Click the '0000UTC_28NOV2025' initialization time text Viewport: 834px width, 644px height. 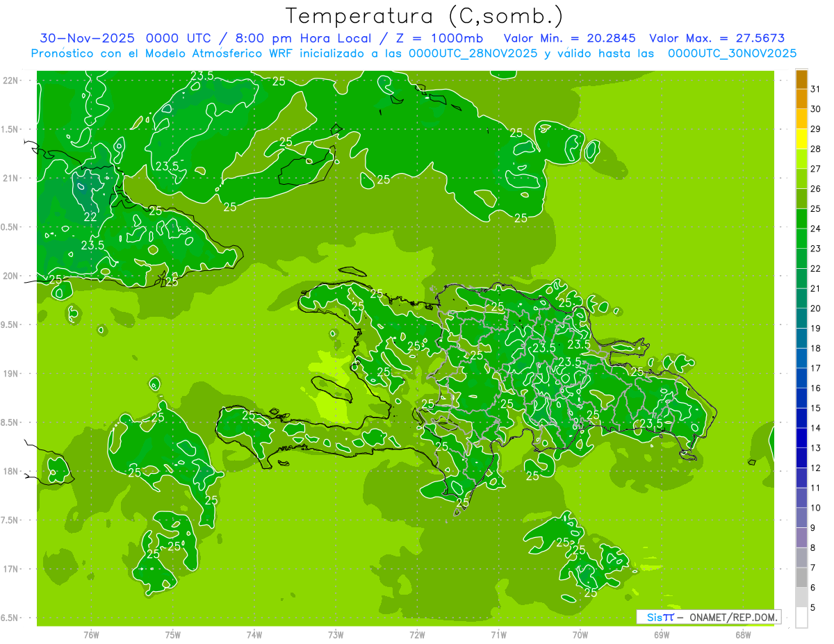point(473,53)
